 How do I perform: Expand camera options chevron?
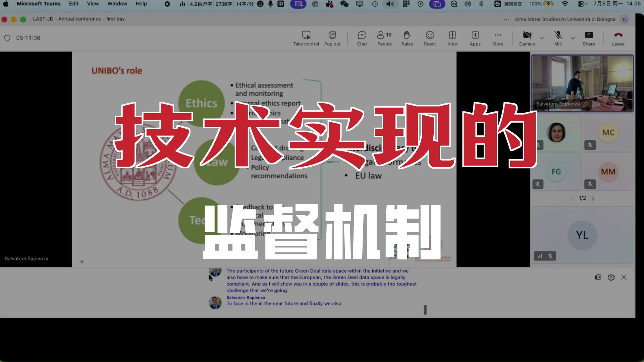tap(542, 38)
